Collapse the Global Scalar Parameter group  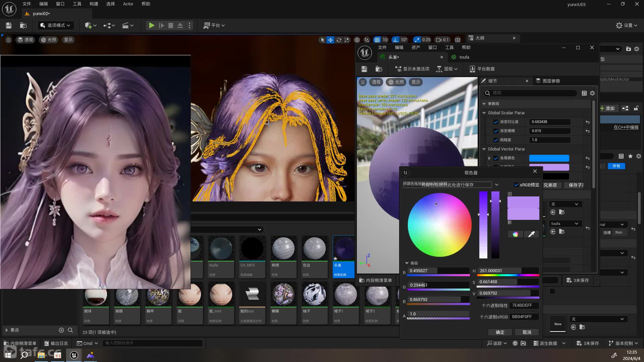tap(484, 113)
